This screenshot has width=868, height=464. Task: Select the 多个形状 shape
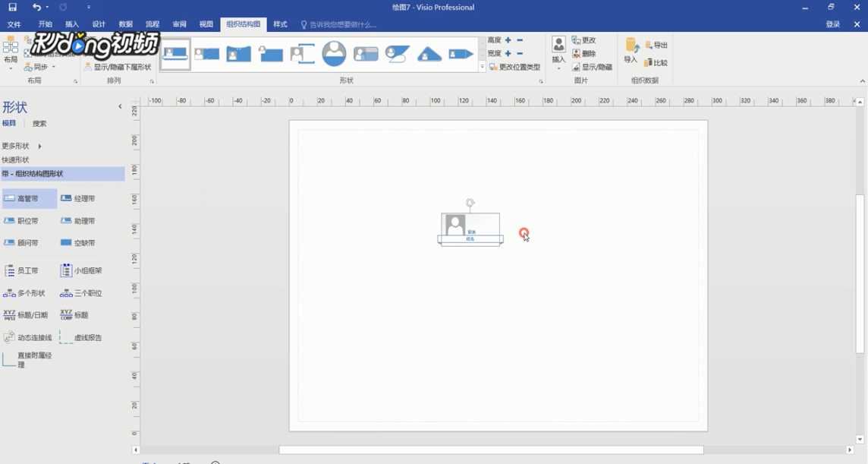pos(24,293)
